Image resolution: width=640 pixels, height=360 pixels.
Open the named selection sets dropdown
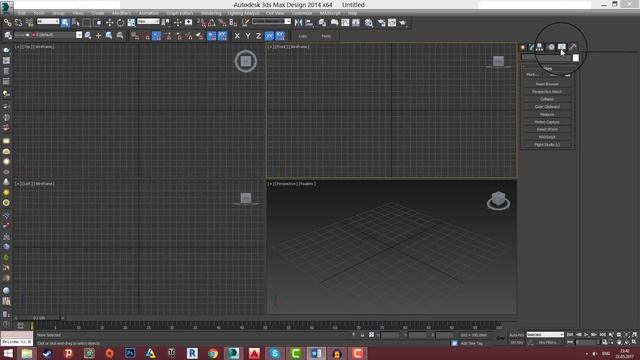coord(271,21)
